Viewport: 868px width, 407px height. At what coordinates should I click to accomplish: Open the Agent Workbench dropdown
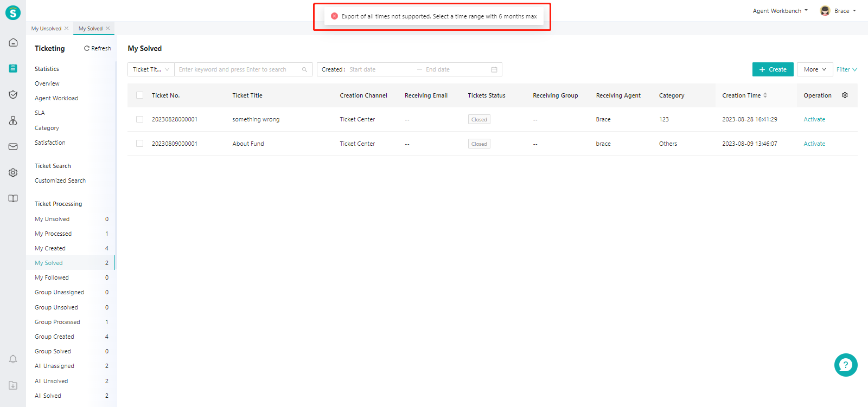click(x=780, y=11)
